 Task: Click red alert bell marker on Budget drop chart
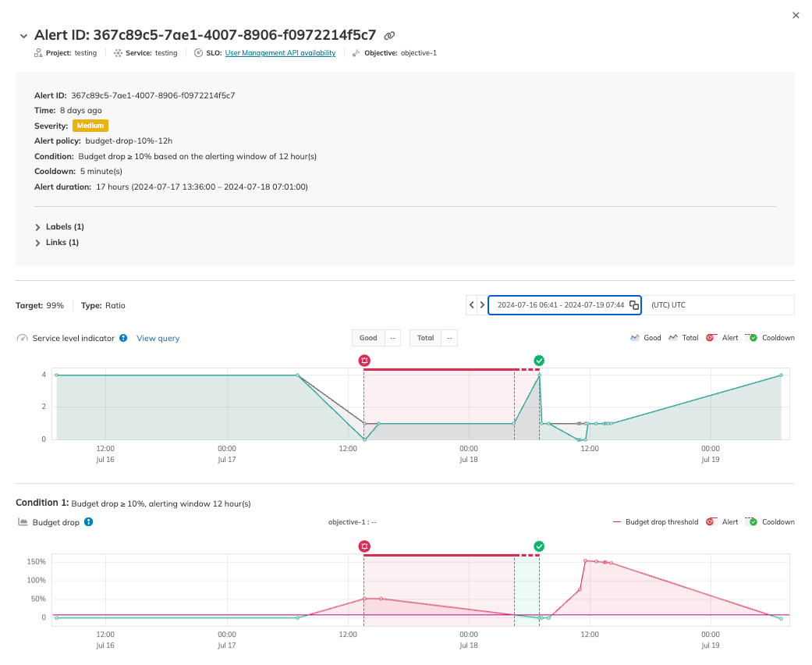coord(364,546)
